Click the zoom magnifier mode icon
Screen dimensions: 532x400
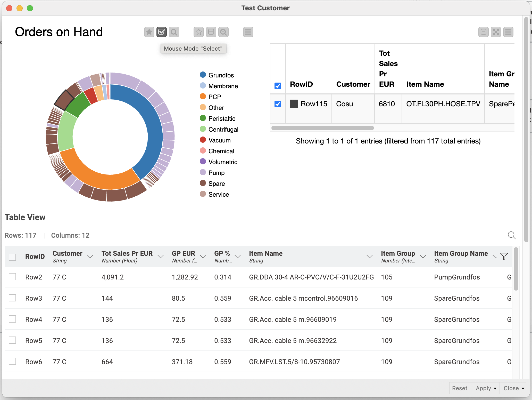174,32
